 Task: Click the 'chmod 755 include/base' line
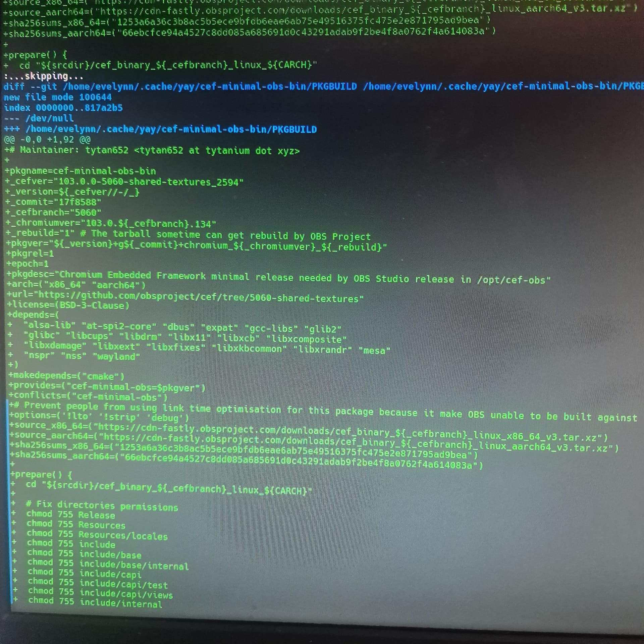point(77,553)
